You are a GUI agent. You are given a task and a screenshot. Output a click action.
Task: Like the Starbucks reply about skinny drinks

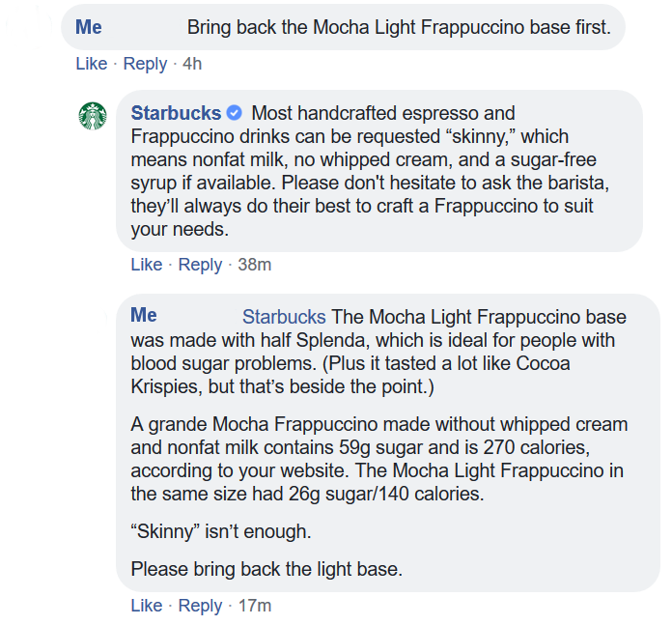pos(146,265)
